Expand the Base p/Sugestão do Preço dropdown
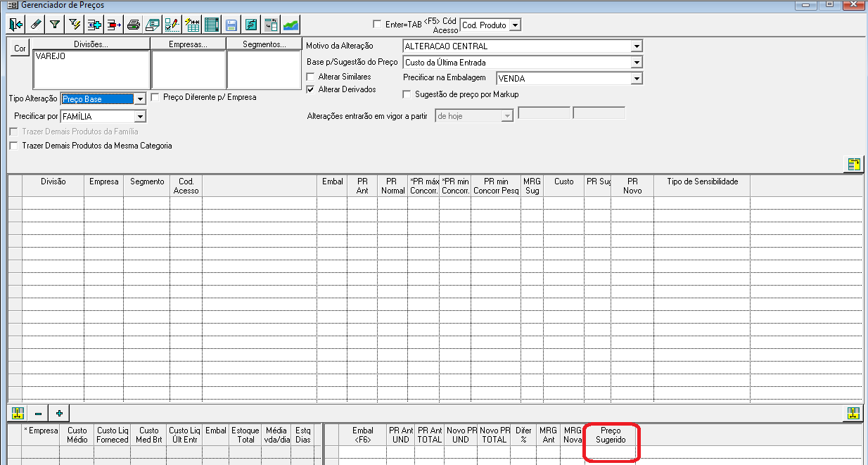The width and height of the screenshot is (868, 465). (x=637, y=63)
